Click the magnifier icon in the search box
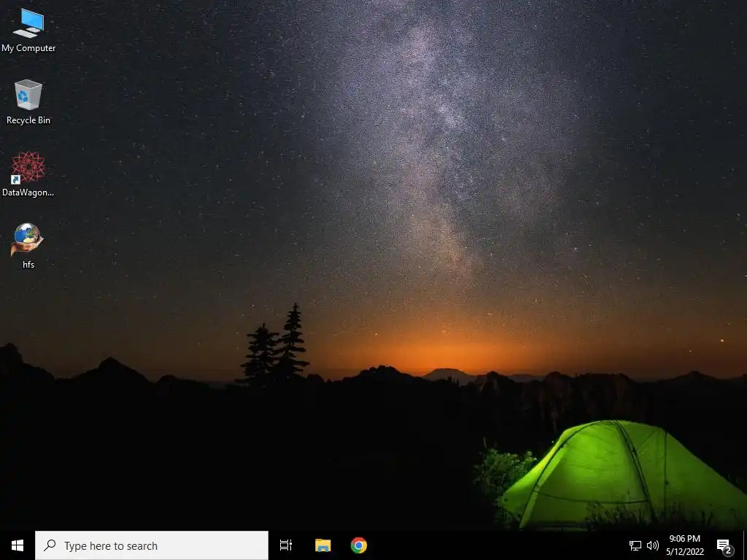This screenshot has width=747, height=560. (50, 545)
